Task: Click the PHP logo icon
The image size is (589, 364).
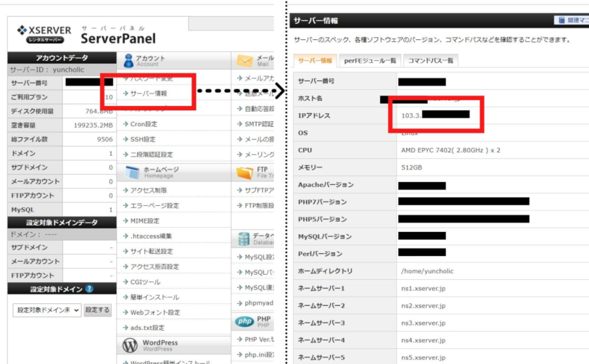Action: 244,321
